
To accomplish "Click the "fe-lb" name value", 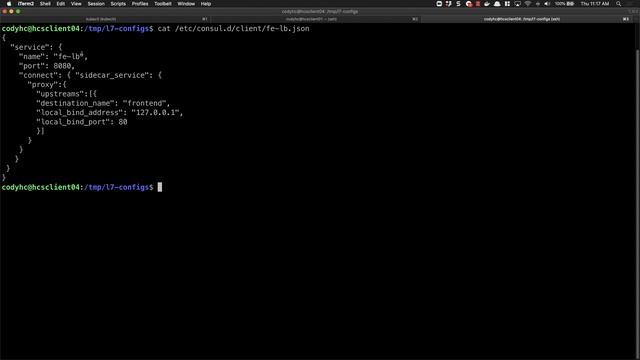I will [69, 56].
